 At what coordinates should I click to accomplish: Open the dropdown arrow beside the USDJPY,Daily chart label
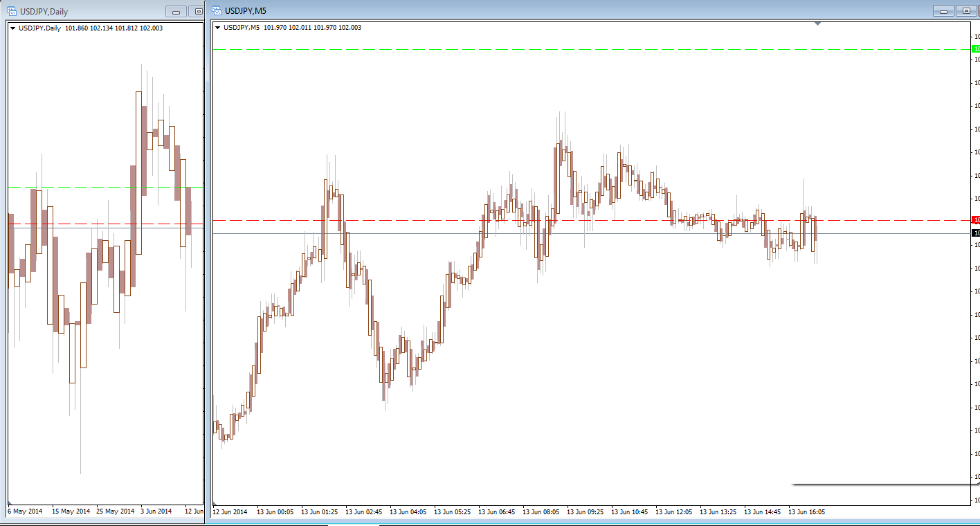pyautogui.click(x=12, y=28)
